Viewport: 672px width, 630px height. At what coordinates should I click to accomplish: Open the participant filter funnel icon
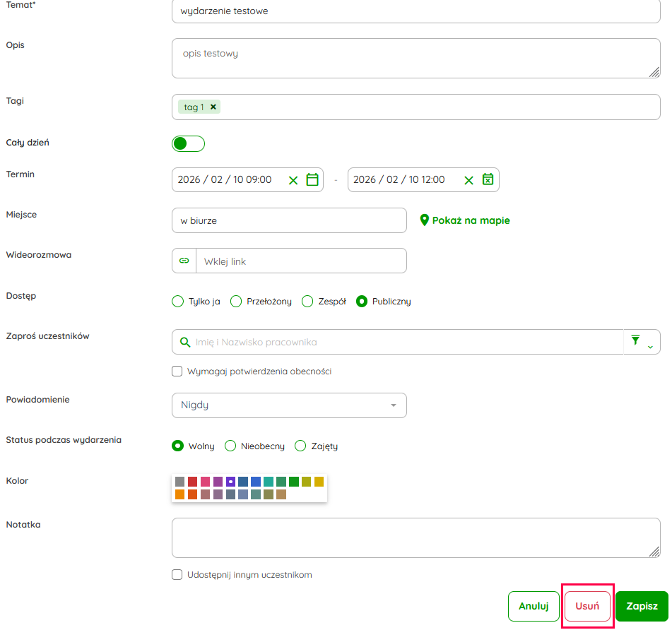pyautogui.click(x=635, y=341)
